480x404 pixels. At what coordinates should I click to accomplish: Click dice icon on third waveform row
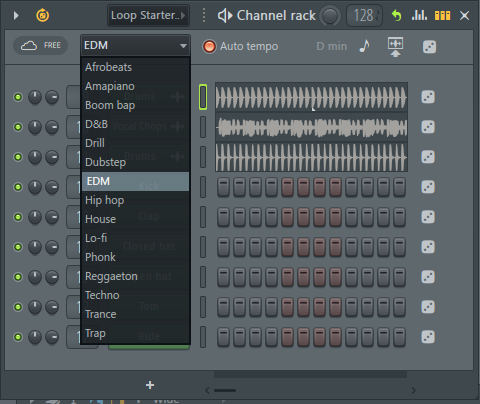pyautogui.click(x=428, y=157)
